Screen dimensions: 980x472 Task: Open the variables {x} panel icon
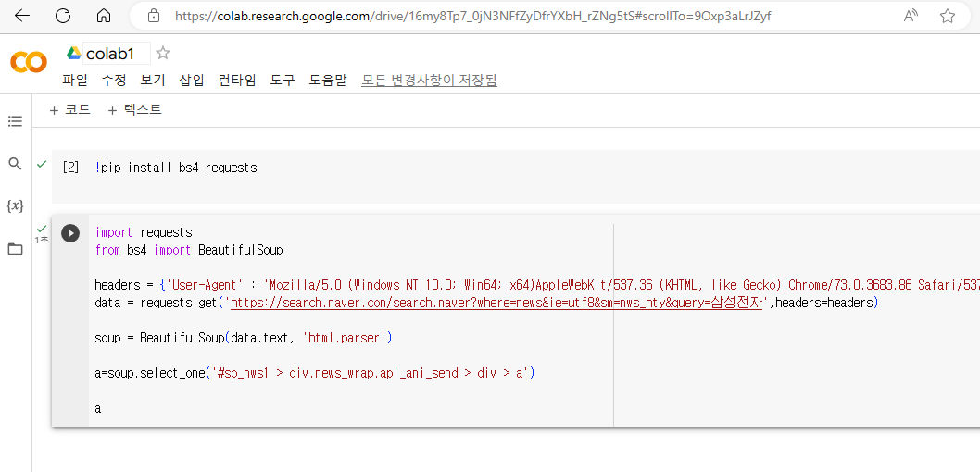[15, 205]
